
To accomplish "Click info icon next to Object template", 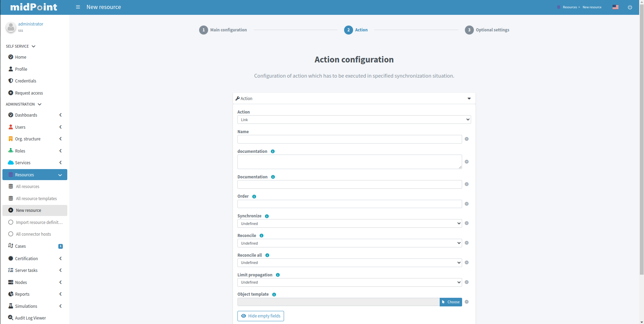I will 274,295.
